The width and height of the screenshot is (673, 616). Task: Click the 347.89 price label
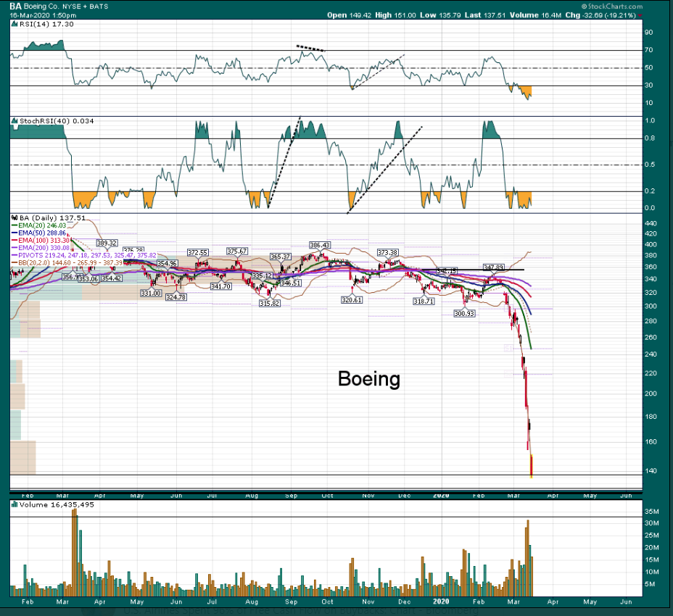click(493, 267)
